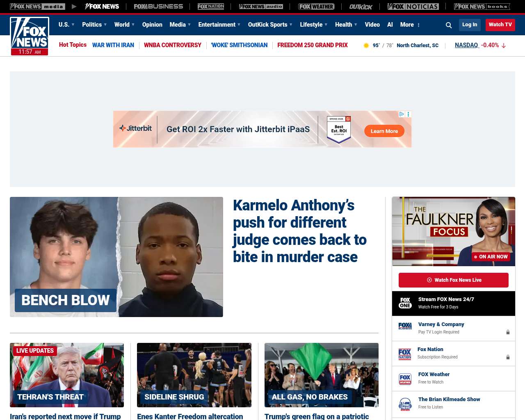
Task: Open the Fox News Media logo link
Action: point(37,7)
